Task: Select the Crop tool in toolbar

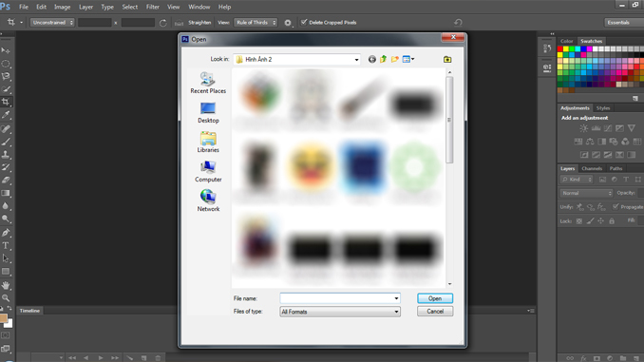Action: pos(6,102)
